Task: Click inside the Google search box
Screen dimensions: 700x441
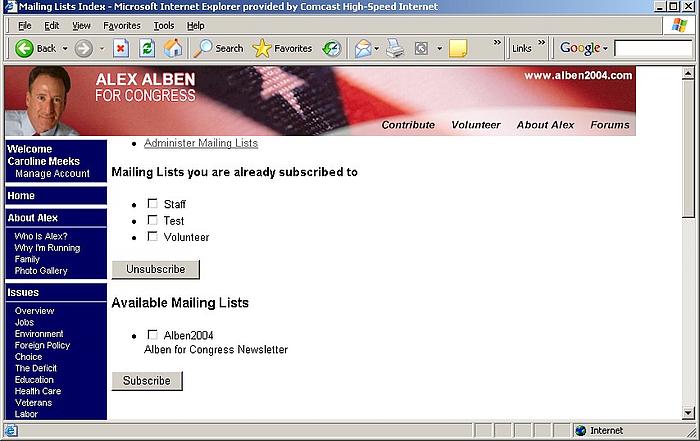Action: point(653,48)
